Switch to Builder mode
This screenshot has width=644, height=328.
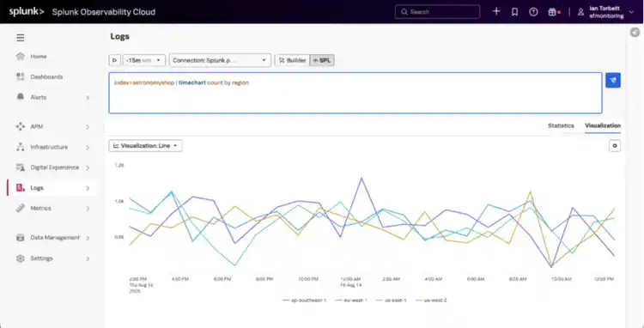pos(293,60)
